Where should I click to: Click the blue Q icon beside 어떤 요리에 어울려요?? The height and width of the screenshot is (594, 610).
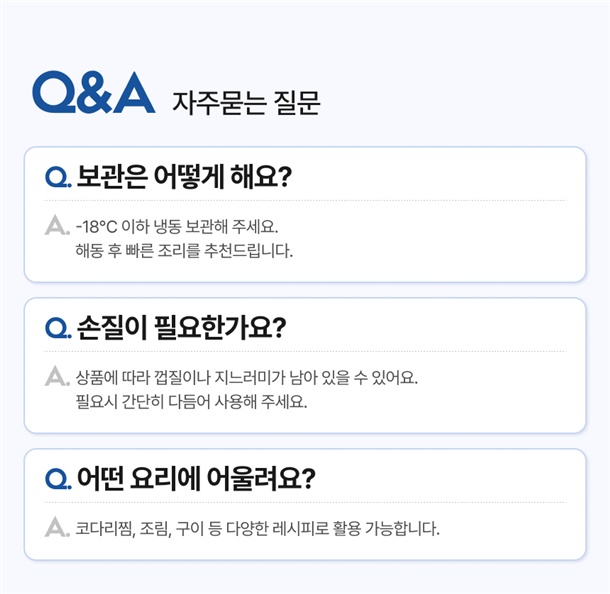(58, 478)
